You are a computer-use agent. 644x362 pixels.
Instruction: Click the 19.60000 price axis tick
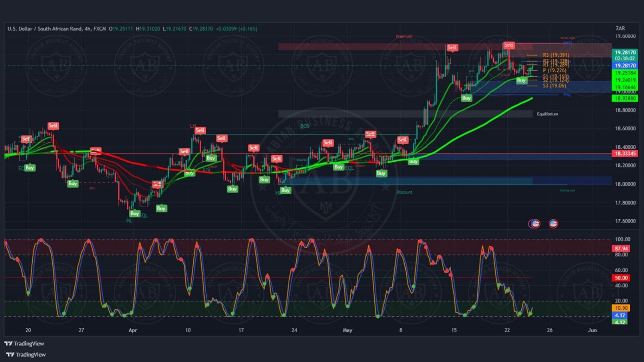pos(626,36)
